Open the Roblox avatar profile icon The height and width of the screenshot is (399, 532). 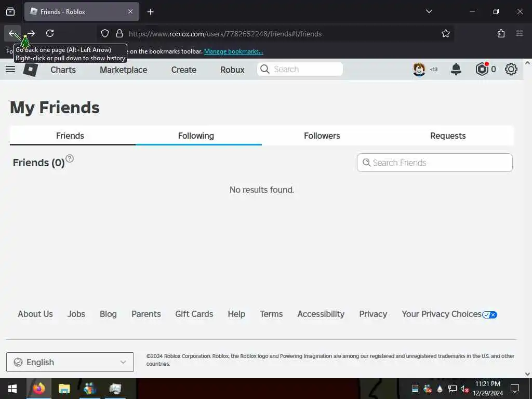point(419,70)
